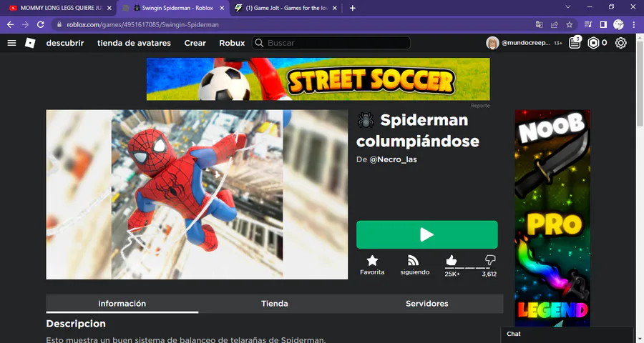Click the translate page icon in the address bar
Viewport: 644px width, 343px height.
tap(540, 24)
